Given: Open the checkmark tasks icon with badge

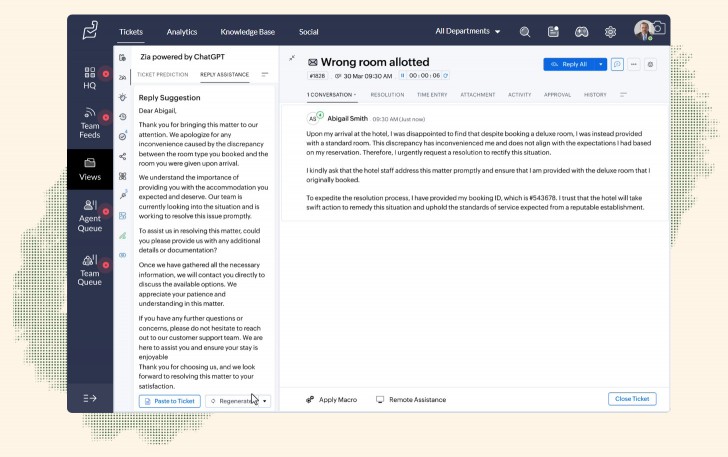Looking at the screenshot, I should pyautogui.click(x=123, y=136).
